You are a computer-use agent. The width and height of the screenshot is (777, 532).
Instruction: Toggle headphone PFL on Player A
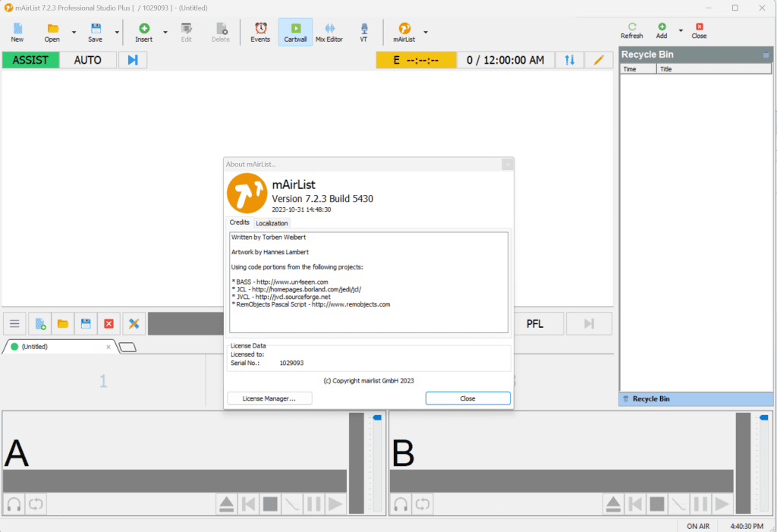coord(14,503)
